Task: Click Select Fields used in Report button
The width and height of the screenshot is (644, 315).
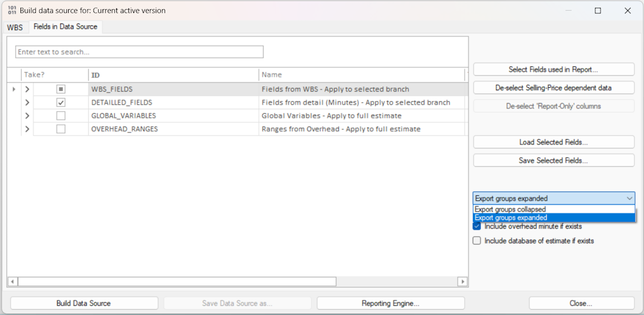Action: [554, 70]
